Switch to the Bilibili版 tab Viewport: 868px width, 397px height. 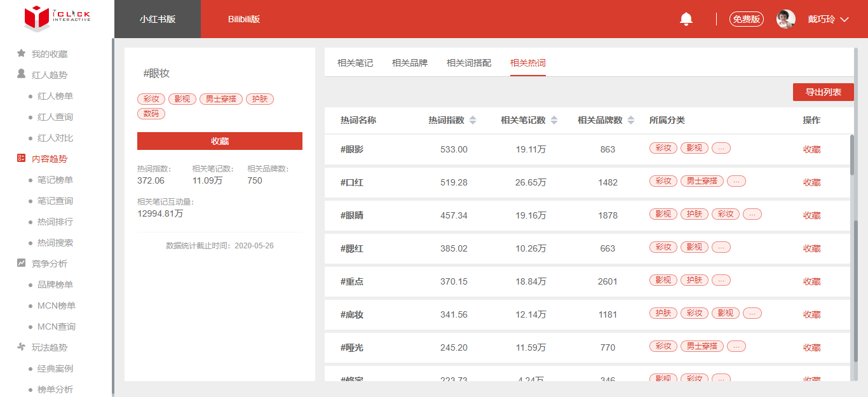click(x=244, y=19)
